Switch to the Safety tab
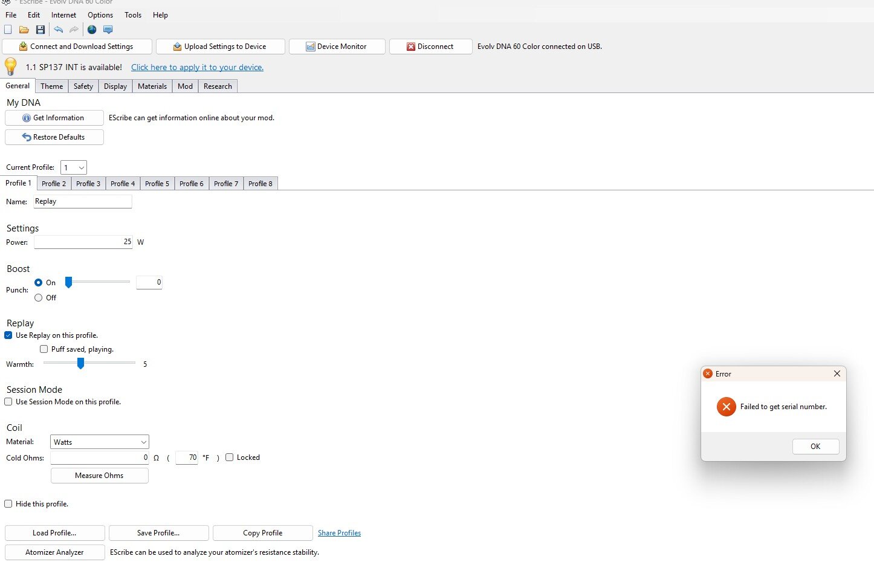Screen dimensions: 874x588 click(x=83, y=86)
